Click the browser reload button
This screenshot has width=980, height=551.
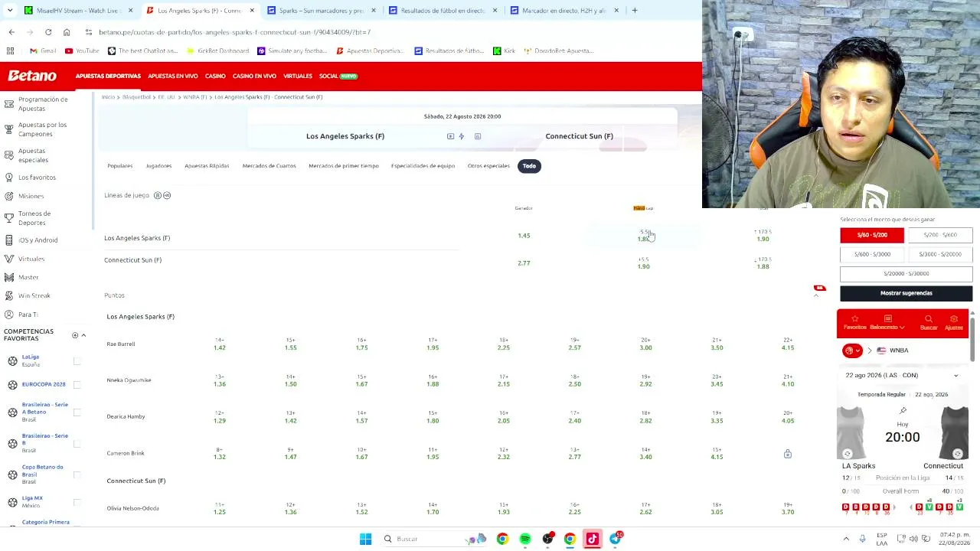coord(48,32)
